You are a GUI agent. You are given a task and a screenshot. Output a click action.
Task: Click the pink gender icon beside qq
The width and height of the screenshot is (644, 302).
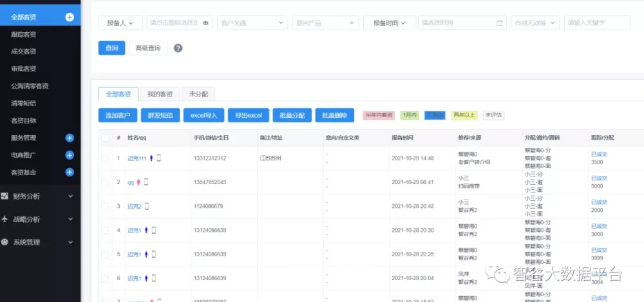click(138, 182)
